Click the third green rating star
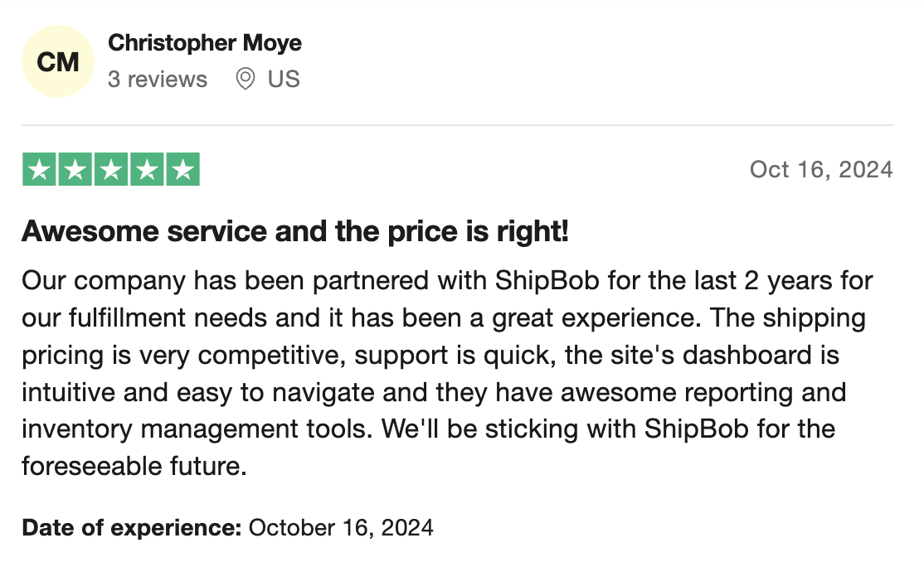The height and width of the screenshot is (567, 924). coord(111,169)
